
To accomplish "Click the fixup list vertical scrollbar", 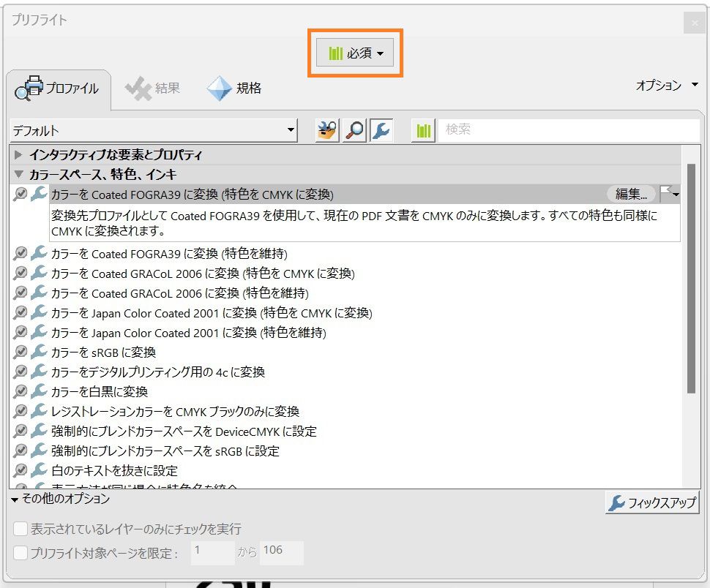I will 691,278.
